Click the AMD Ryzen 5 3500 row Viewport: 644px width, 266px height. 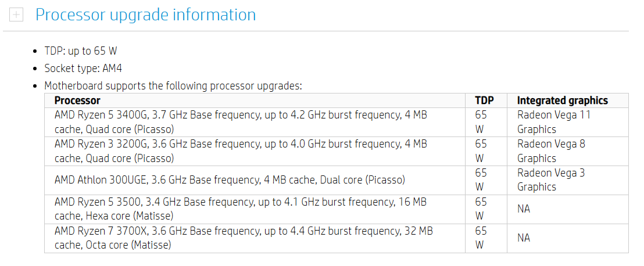337,209
